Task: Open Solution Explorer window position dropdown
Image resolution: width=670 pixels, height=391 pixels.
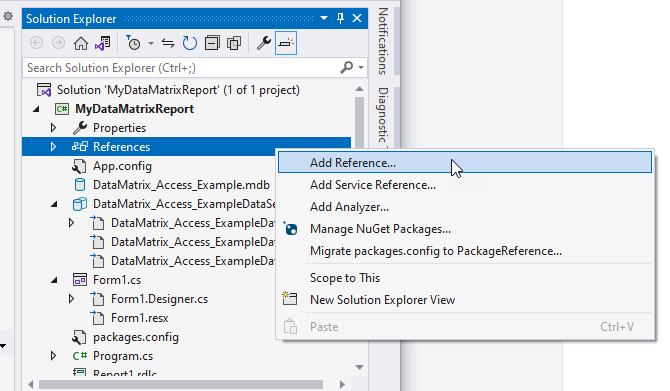Action: 324,18
